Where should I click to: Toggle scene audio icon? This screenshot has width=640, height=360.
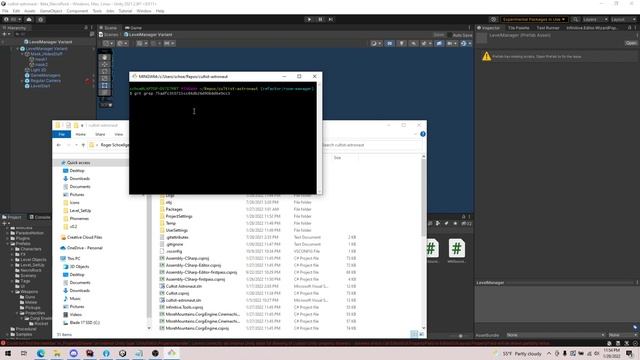[413, 43]
